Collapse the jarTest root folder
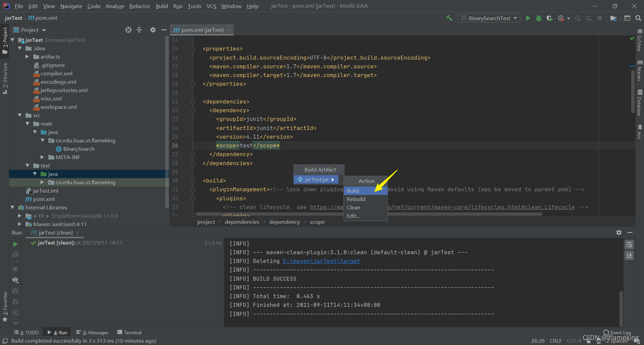Image resolution: width=644 pixels, height=345 pixels. [x=13, y=40]
